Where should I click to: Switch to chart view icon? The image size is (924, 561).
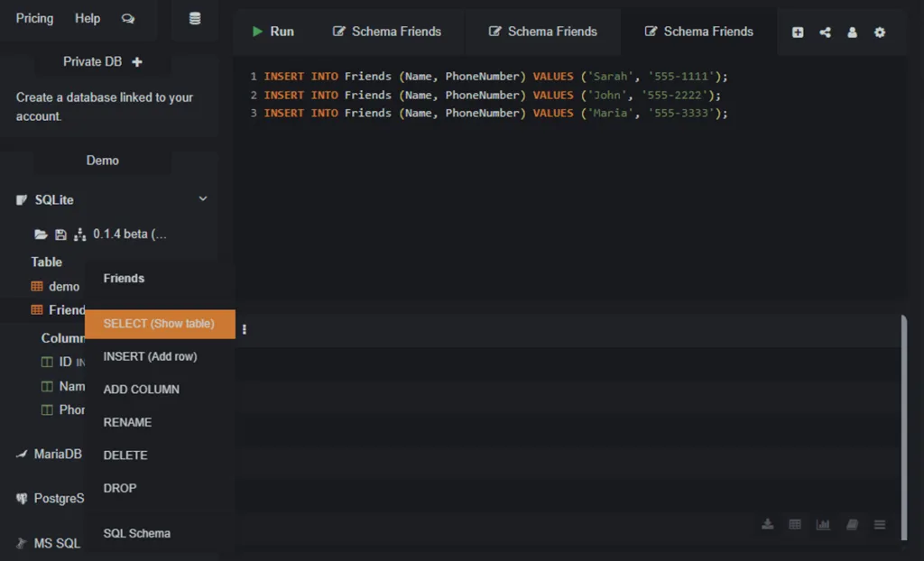tap(823, 524)
